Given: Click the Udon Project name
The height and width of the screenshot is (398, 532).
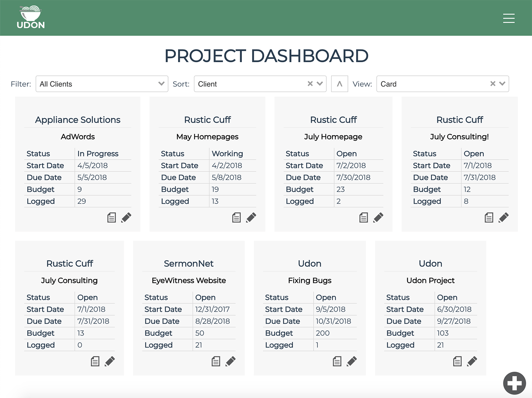Looking at the screenshot, I should (431, 280).
